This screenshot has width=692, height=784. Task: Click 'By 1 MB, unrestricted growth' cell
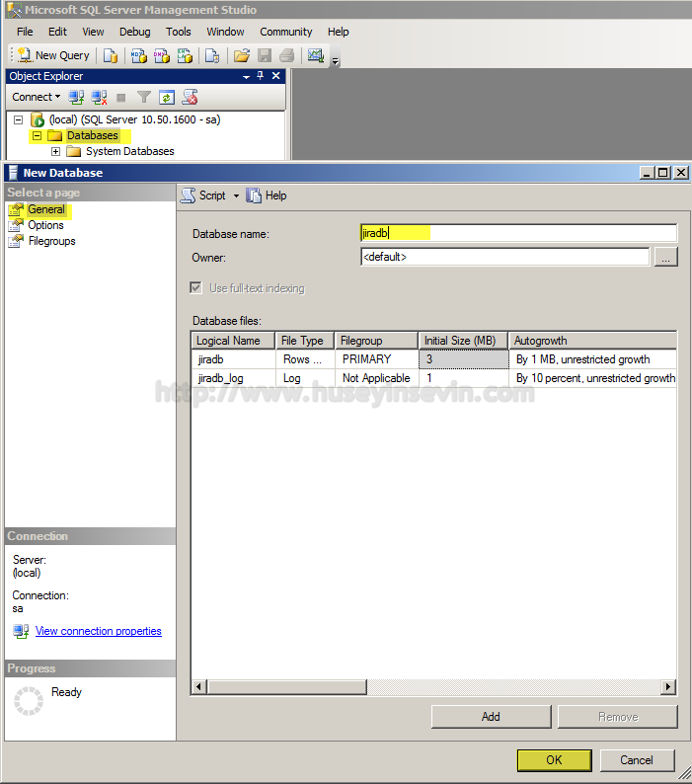pos(593,359)
